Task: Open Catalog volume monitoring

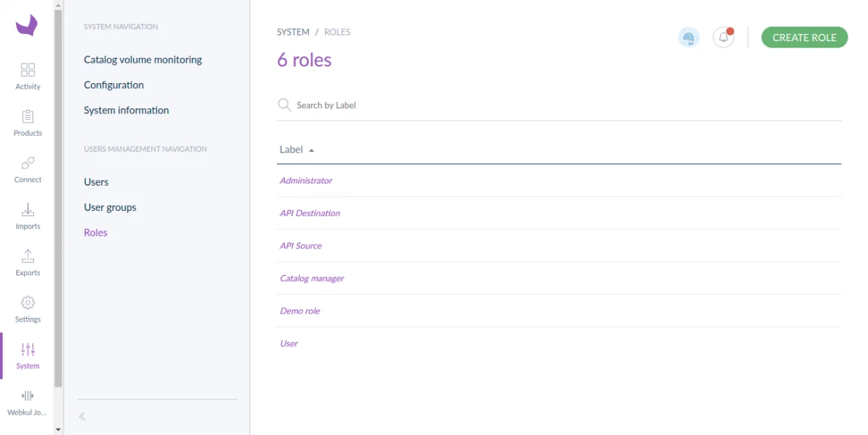Action: click(142, 60)
